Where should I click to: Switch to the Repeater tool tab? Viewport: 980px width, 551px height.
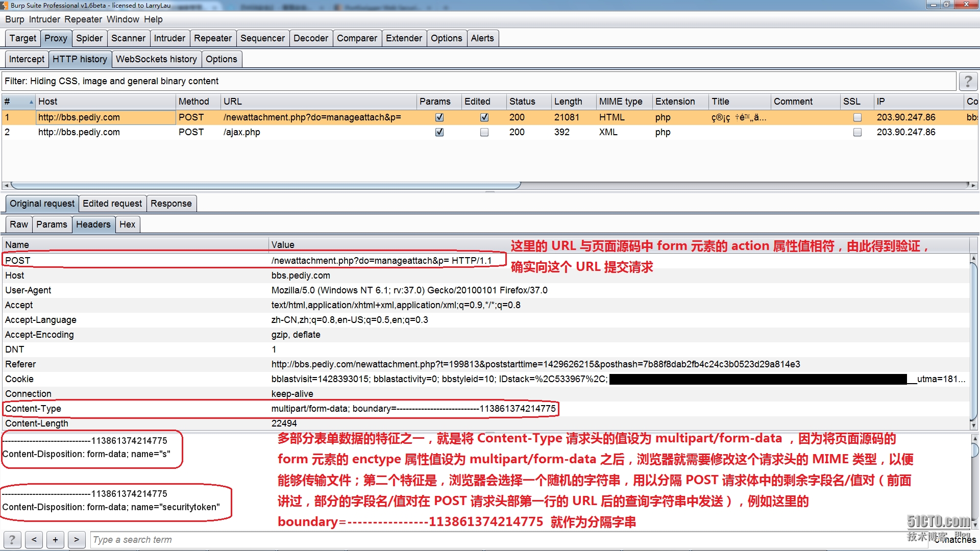(213, 38)
